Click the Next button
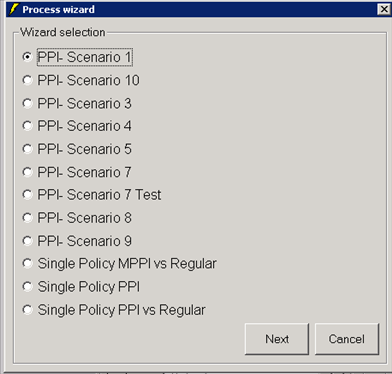Image resolution: width=392 pixels, height=374 pixels. pyautogui.click(x=277, y=339)
